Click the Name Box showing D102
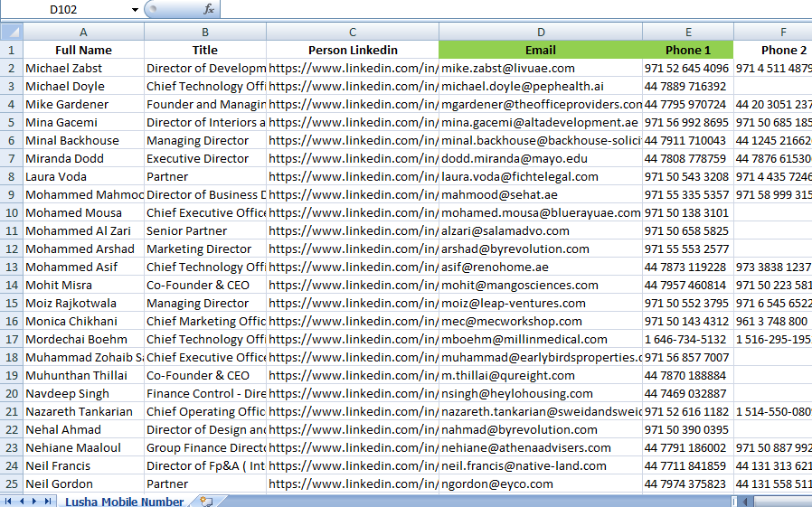The width and height of the screenshot is (812, 507). (x=63, y=9)
